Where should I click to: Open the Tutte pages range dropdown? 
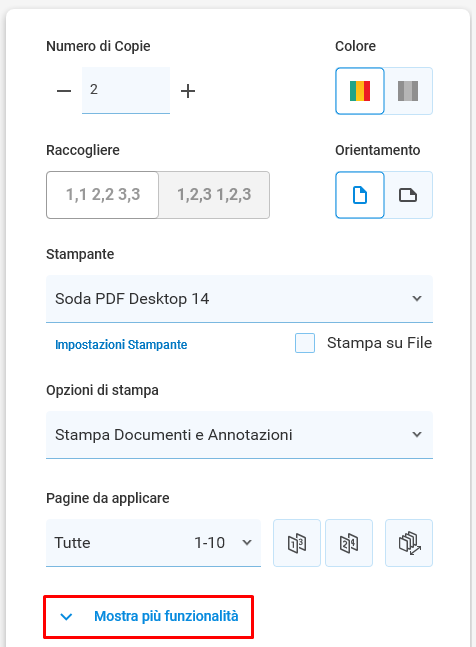tap(153, 543)
